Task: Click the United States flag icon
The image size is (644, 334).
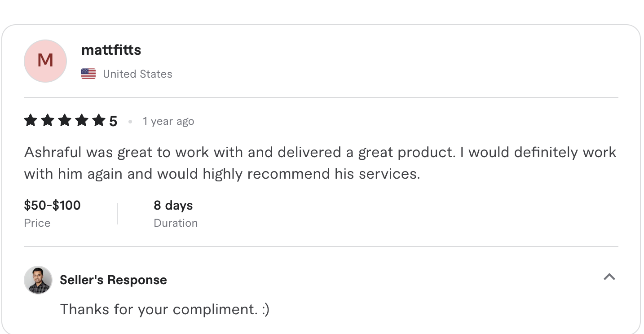Action: (88, 73)
